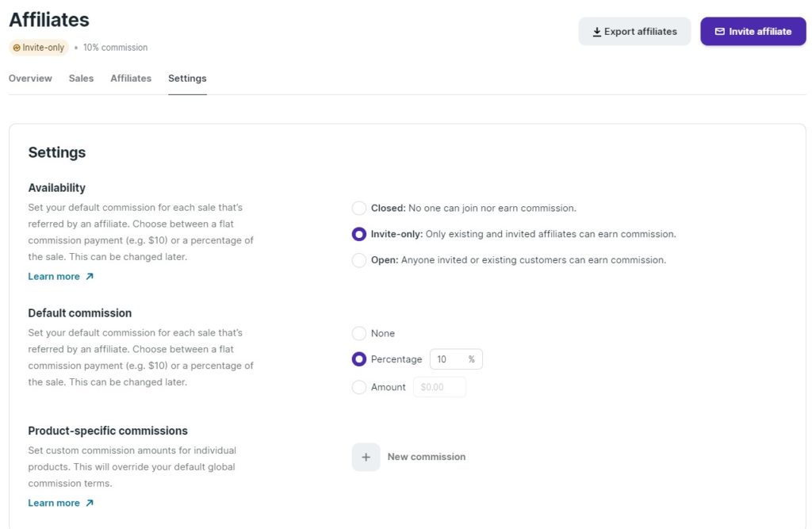Click the Invite affiliate button
This screenshot has height=529, width=812.
tap(753, 32)
